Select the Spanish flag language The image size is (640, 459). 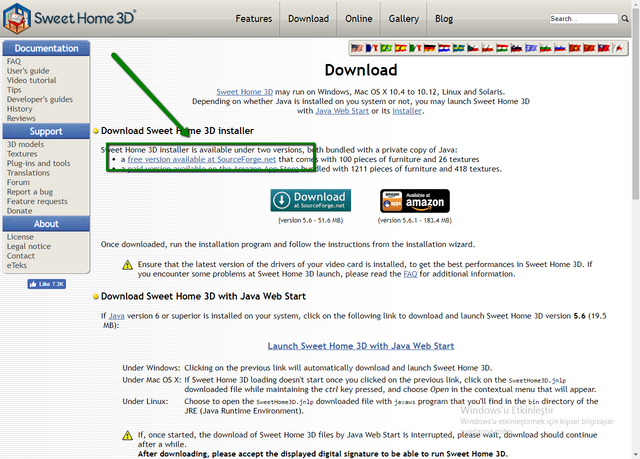point(400,48)
